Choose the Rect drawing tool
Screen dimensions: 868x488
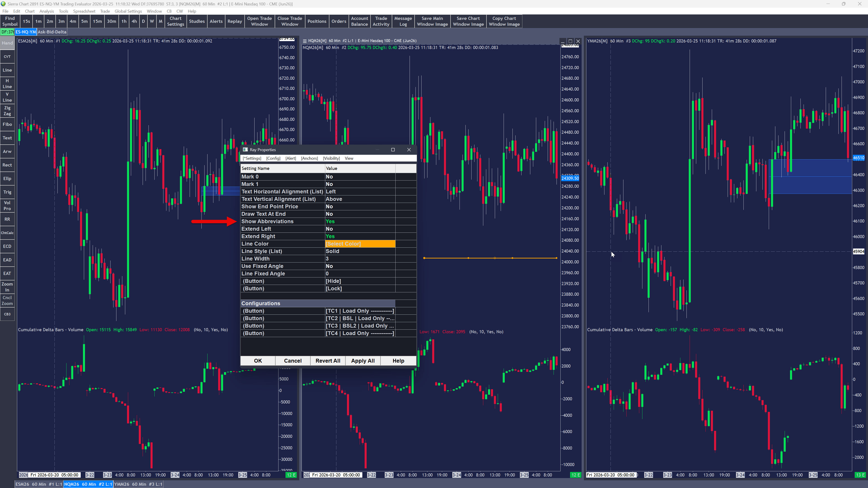pos(7,165)
